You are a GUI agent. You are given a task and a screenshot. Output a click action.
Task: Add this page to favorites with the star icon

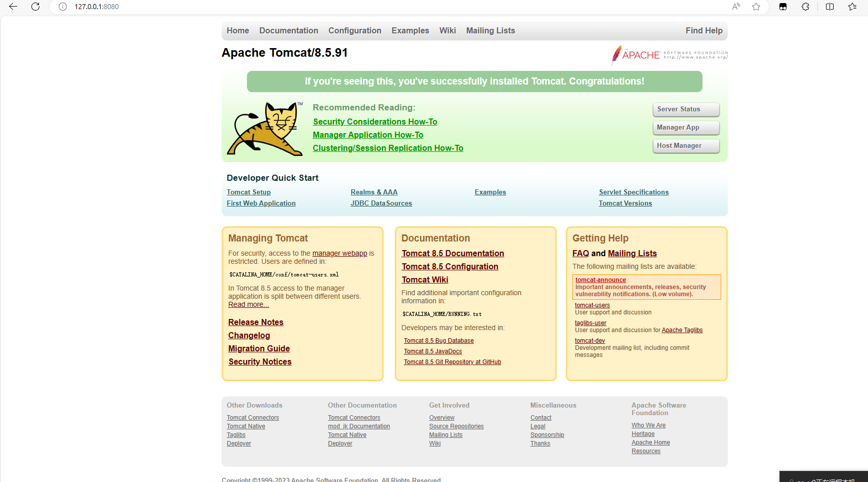tap(756, 7)
